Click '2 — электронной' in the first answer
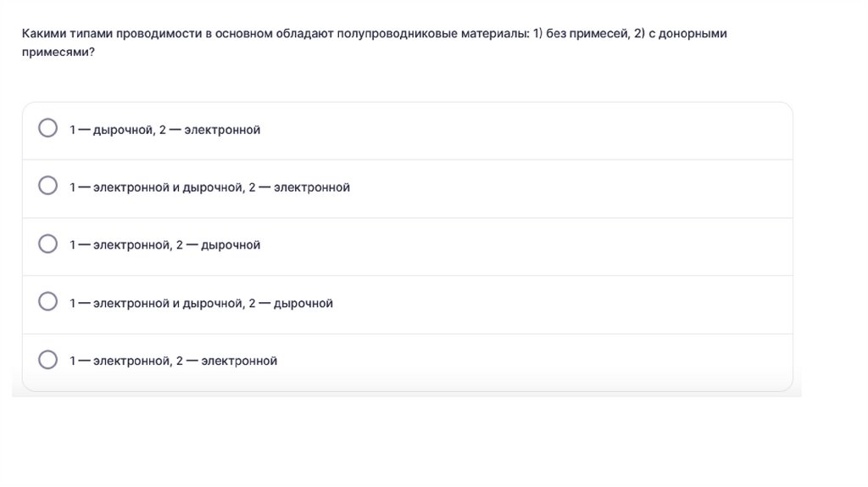 point(209,130)
